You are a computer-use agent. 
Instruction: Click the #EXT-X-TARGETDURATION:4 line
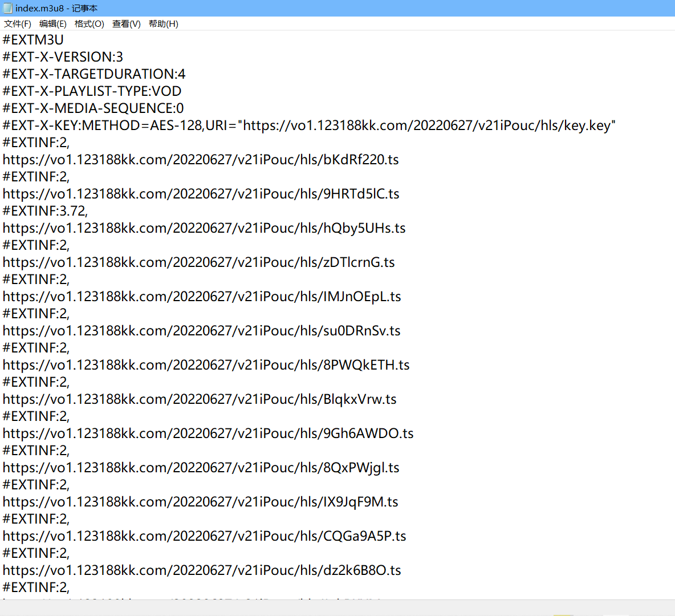pyautogui.click(x=94, y=74)
